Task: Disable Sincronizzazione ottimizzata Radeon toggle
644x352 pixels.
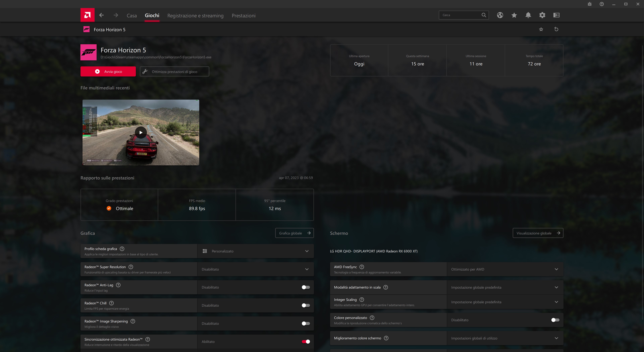Action: (x=306, y=341)
